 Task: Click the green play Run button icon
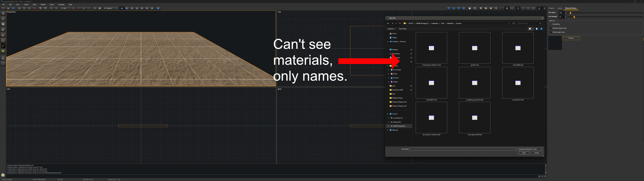(105, 8)
